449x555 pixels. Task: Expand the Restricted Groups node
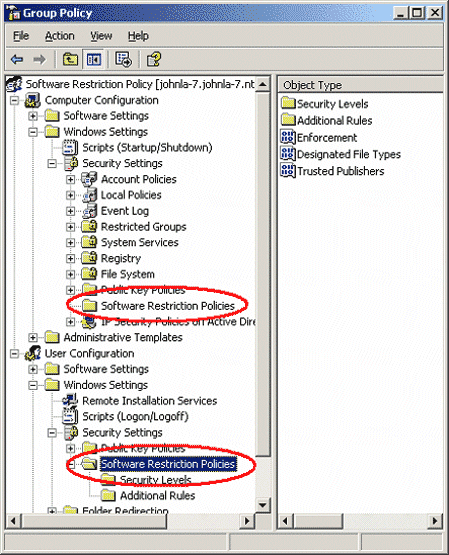tap(70, 227)
